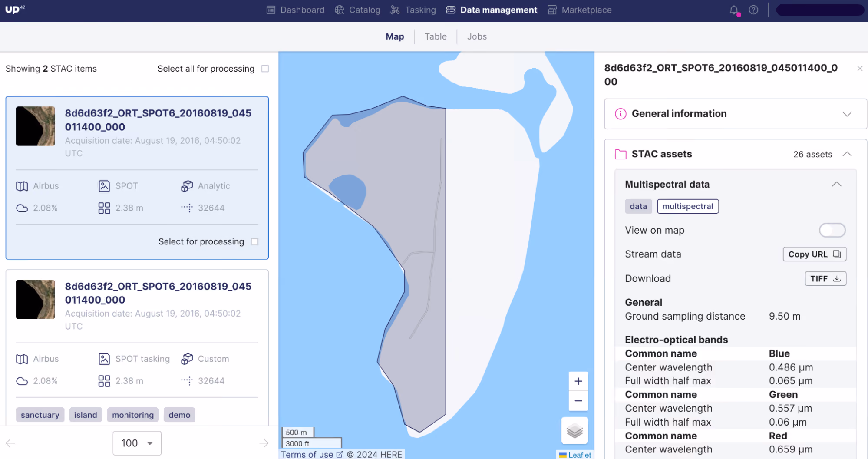Click the 26 assets count label
Viewport: 868px width, 459px height.
(812, 154)
